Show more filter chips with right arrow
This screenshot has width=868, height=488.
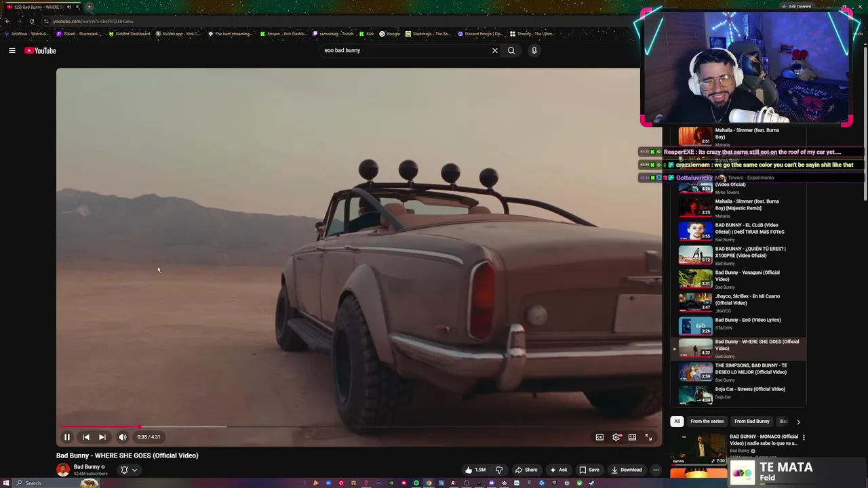click(798, 422)
